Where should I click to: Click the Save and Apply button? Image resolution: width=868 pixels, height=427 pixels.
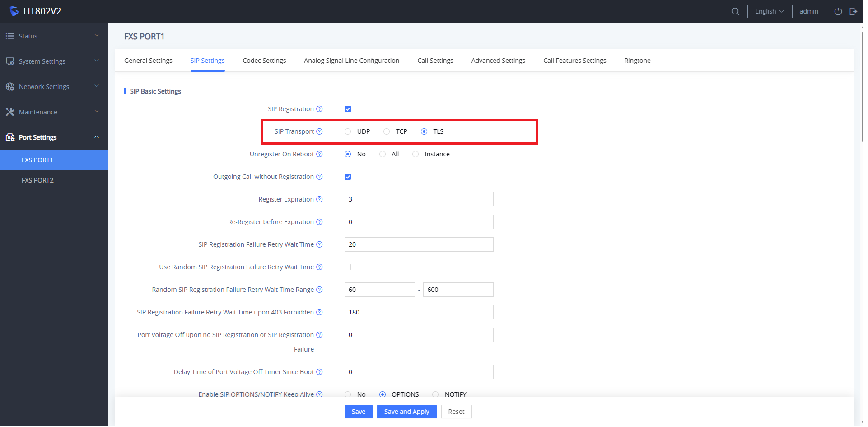coord(406,412)
